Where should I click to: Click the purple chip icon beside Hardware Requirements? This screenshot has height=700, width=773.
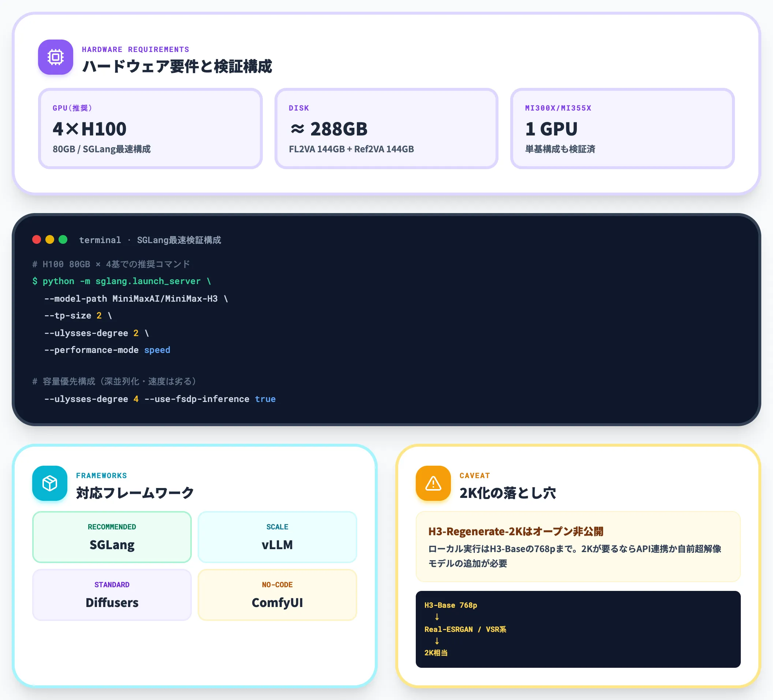[56, 57]
